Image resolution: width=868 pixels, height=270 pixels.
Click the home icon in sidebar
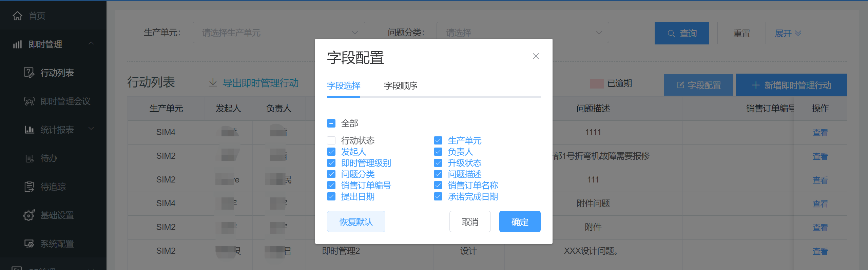tap(17, 16)
